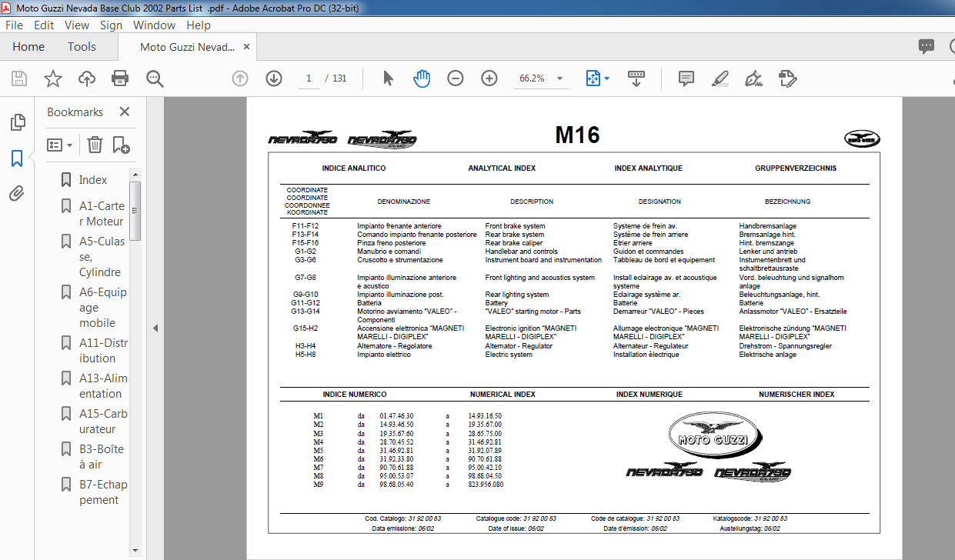Screen dimensions: 955x560
Task: Click the bookmarks panel scrollbar thumb
Action: coord(135,212)
